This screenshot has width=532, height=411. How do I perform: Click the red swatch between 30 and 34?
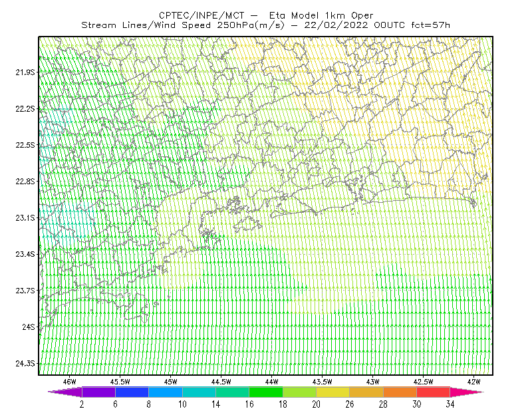coord(434,392)
